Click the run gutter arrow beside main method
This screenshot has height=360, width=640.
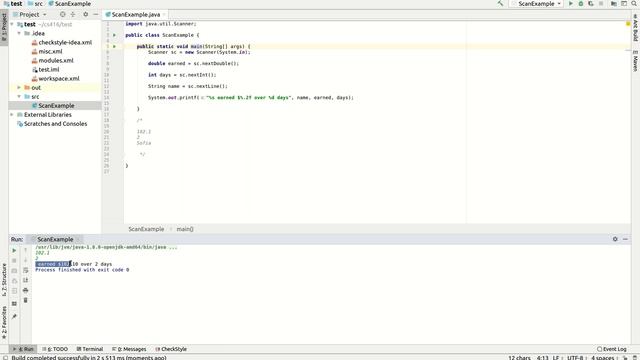click(x=114, y=47)
